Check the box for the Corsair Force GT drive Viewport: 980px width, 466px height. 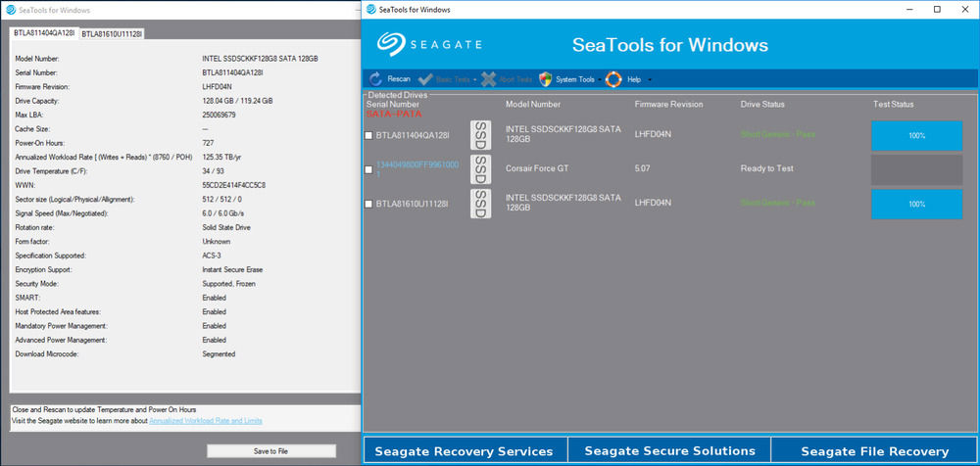[368, 170]
